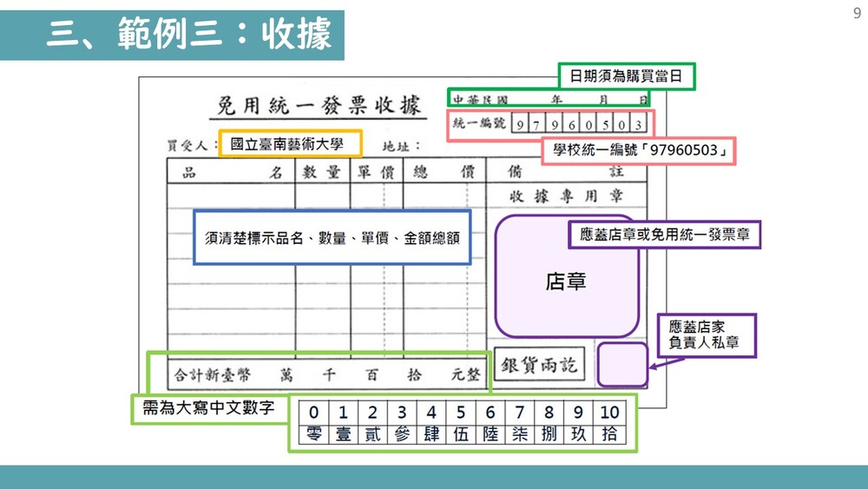Click the 應蓋店家負責人私章 callout box
The width and height of the screenshot is (868, 489).
707,335
